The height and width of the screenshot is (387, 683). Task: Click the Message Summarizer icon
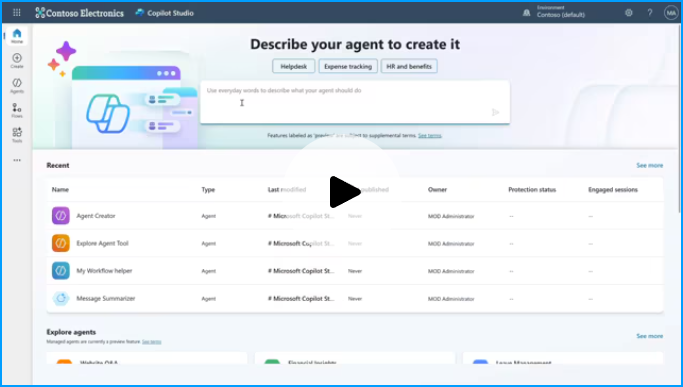pos(61,298)
